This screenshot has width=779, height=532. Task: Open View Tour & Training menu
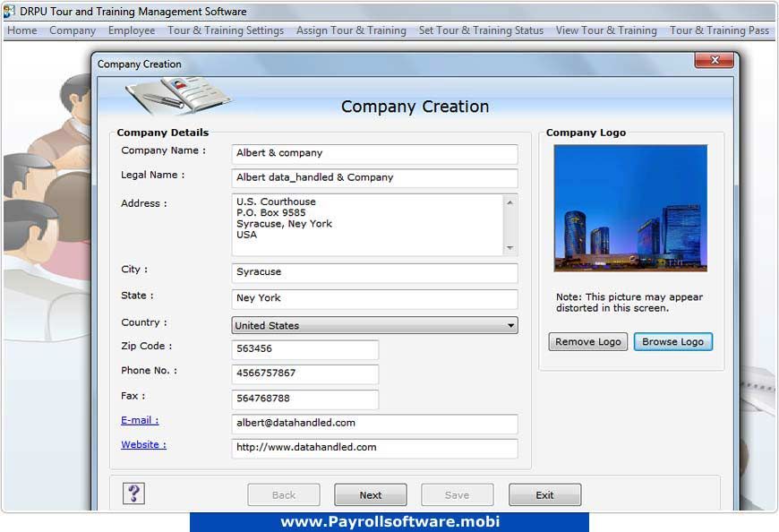pyautogui.click(x=606, y=30)
